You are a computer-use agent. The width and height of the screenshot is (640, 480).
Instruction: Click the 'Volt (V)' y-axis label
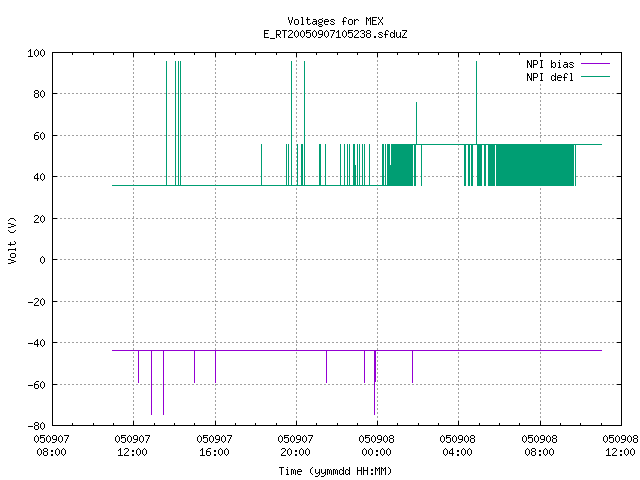point(12,240)
